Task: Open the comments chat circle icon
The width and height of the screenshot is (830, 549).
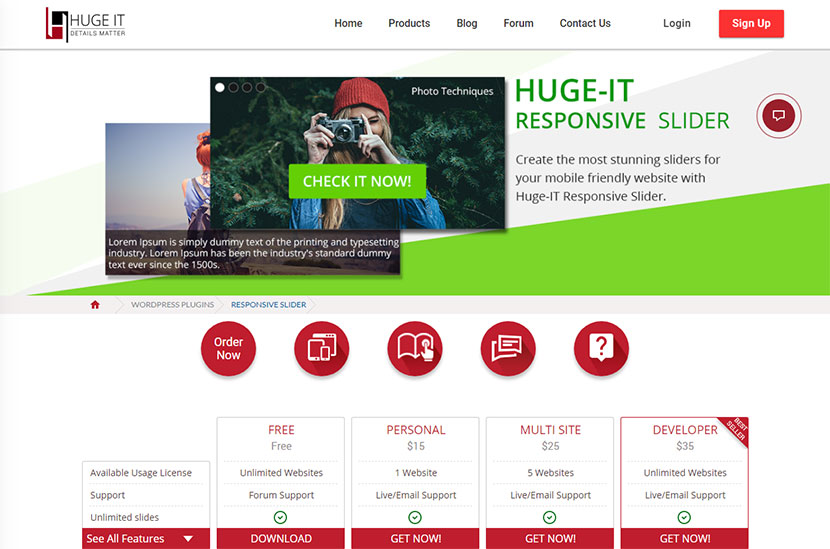Action: click(508, 348)
